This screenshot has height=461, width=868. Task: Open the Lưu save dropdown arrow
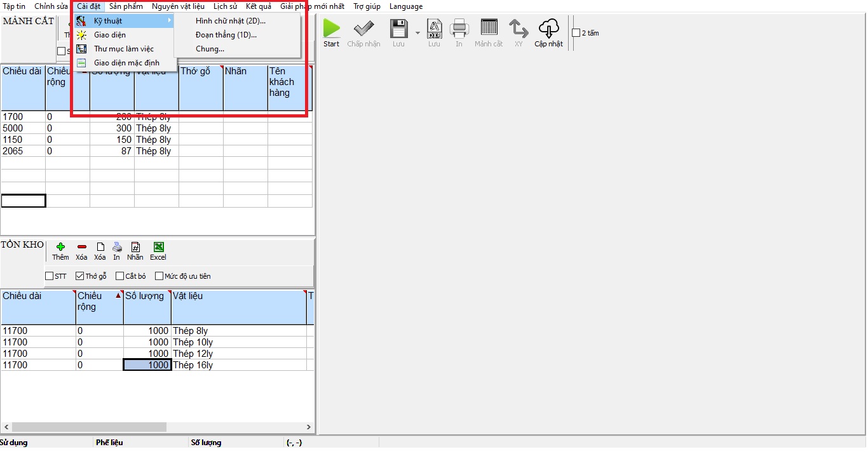coord(417,33)
